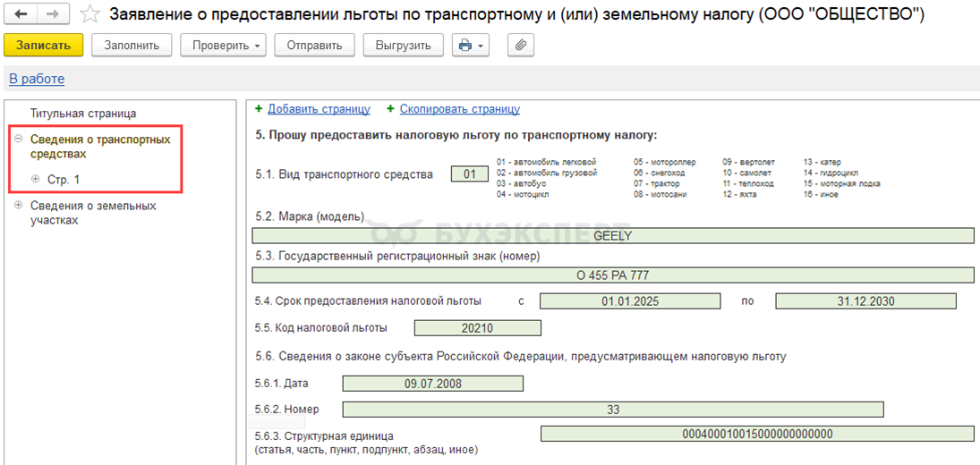The width and height of the screenshot is (980, 465).
Task: Select Сведения о транспортных средствах section
Action: 100,146
